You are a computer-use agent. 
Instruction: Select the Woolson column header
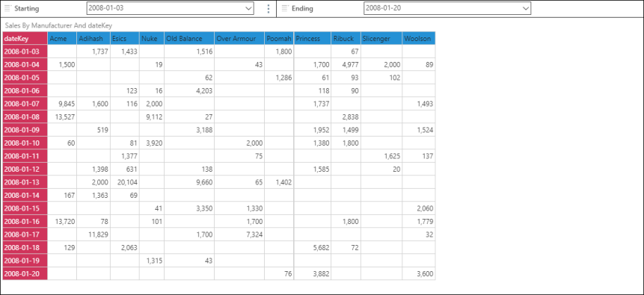[x=419, y=39]
